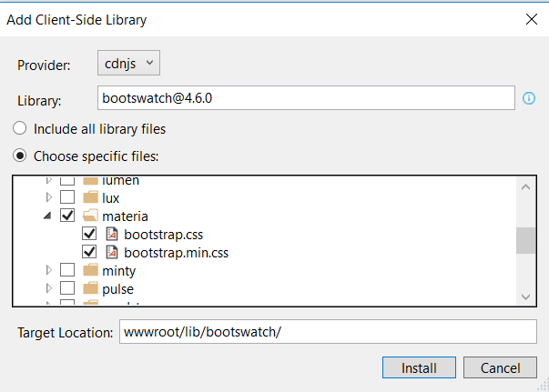Viewport: 549px width, 392px height.
Task: Uncheck the bootstrap.css checkbox
Action: (x=89, y=234)
